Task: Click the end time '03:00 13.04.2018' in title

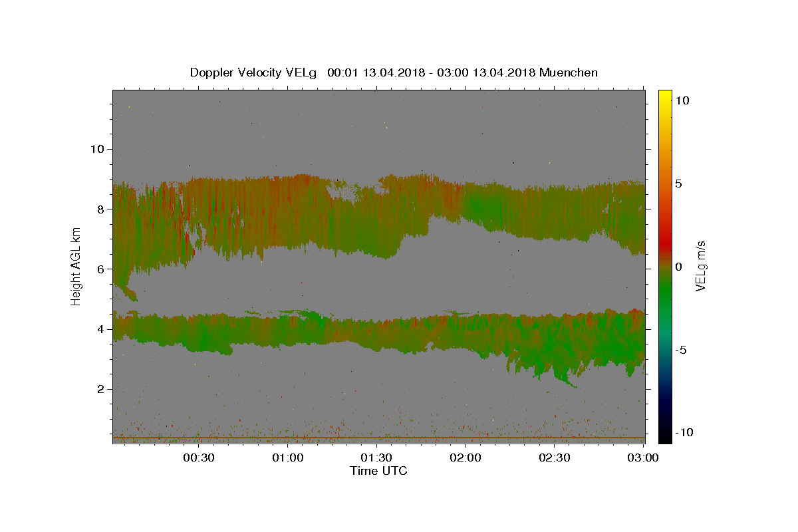Action: tap(487, 72)
